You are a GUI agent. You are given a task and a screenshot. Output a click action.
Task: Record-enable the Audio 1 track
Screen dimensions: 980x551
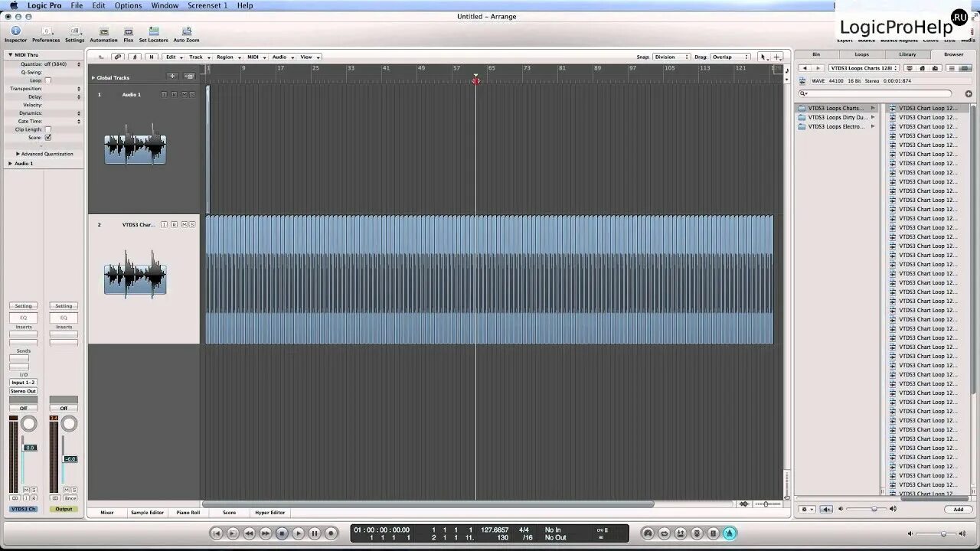click(174, 94)
